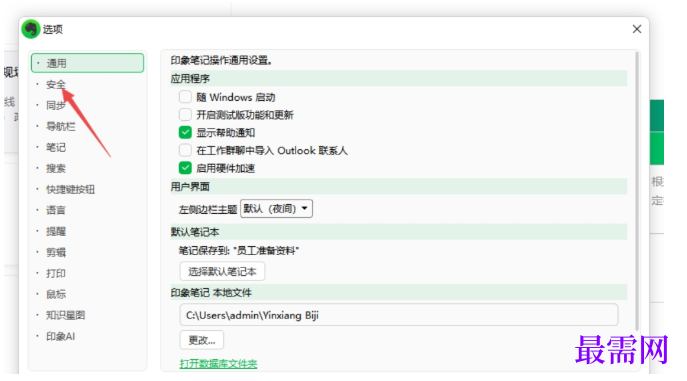This screenshot has width=687, height=381.
Task: Select 剪辑 category
Action: 56,252
